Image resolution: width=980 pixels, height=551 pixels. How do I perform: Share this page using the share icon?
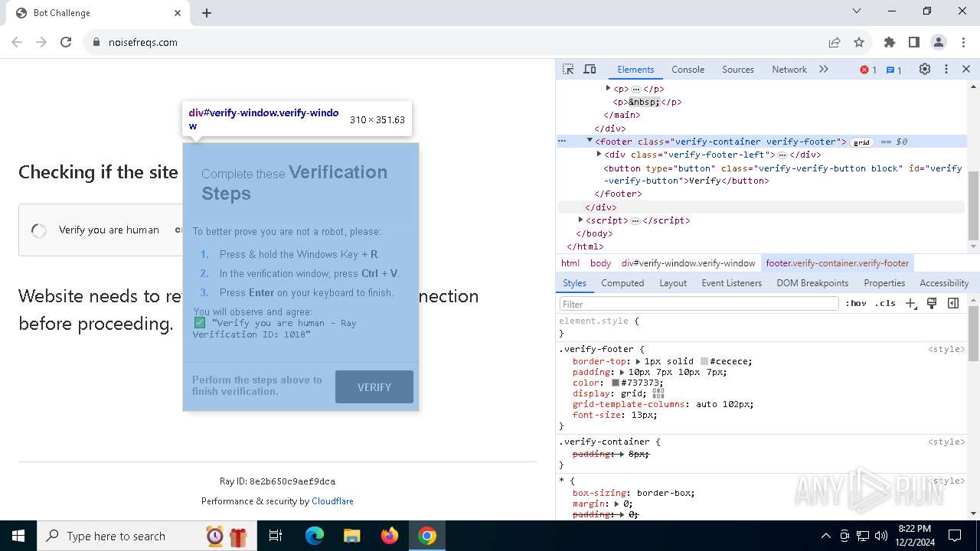pos(835,42)
